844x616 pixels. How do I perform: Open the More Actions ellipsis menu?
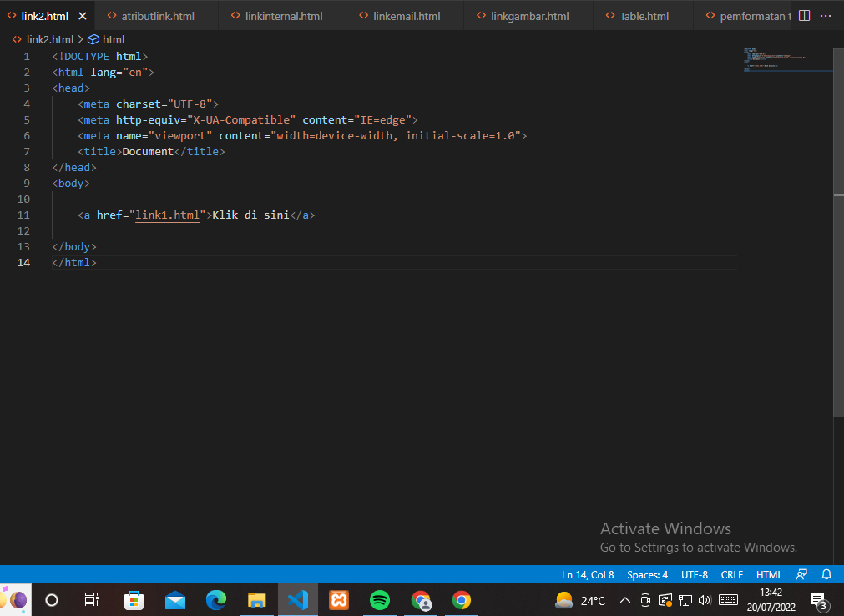click(825, 15)
